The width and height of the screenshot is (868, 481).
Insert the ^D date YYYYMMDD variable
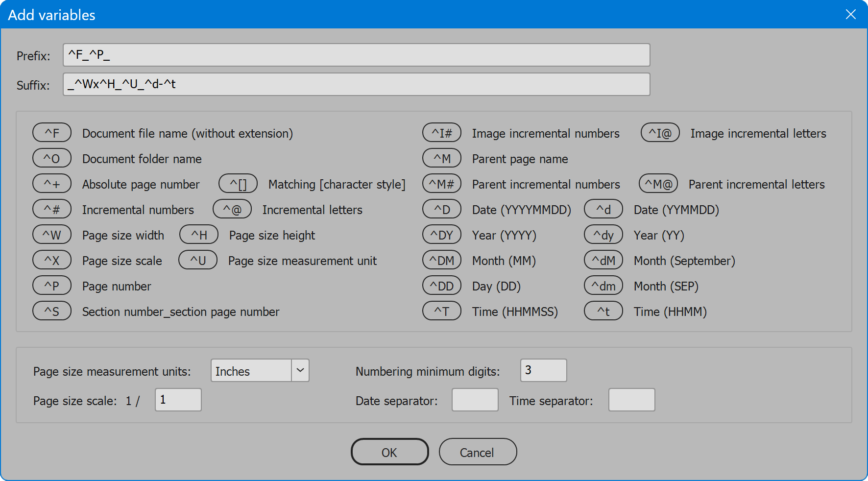click(442, 209)
